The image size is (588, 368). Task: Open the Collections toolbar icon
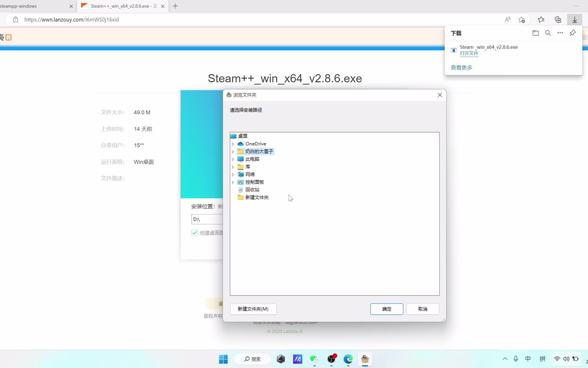pos(558,20)
